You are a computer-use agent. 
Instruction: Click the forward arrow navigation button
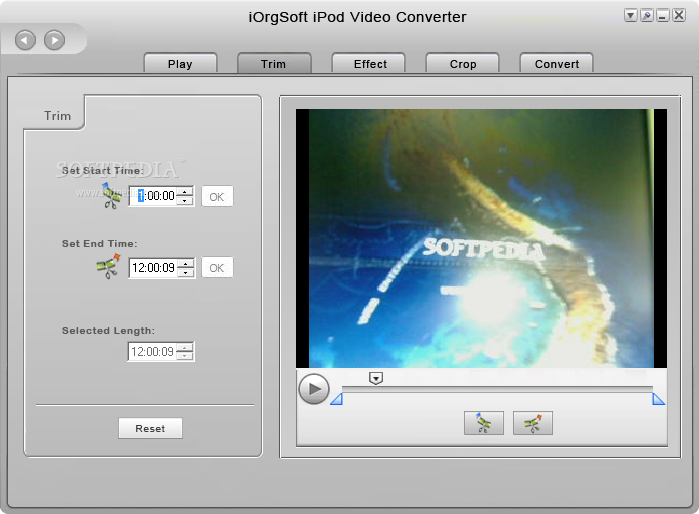click(x=54, y=40)
